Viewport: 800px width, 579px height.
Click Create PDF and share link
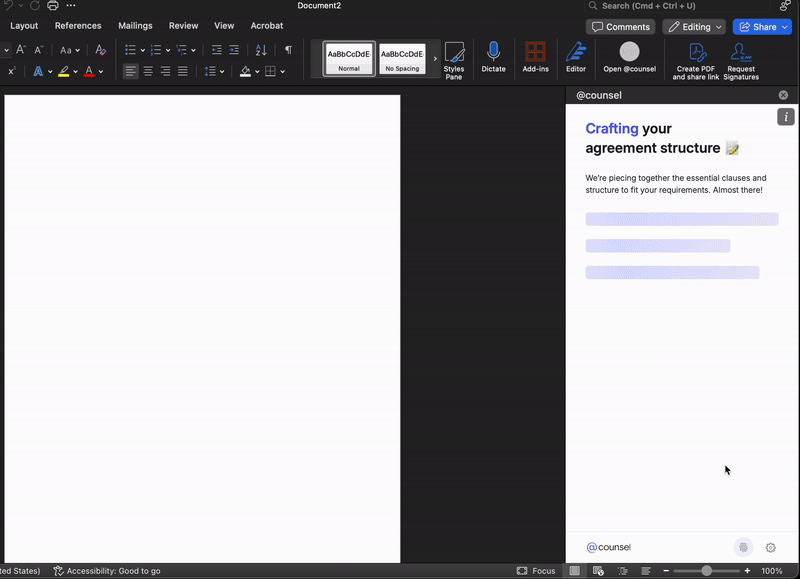pyautogui.click(x=695, y=61)
